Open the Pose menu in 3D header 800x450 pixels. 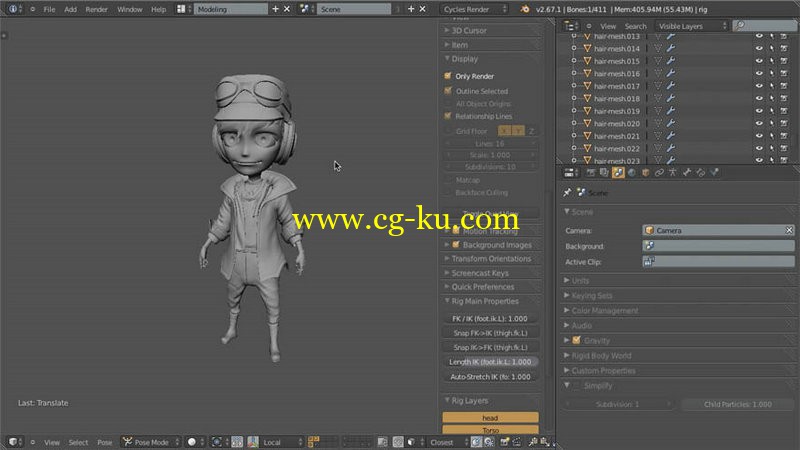coord(105,442)
